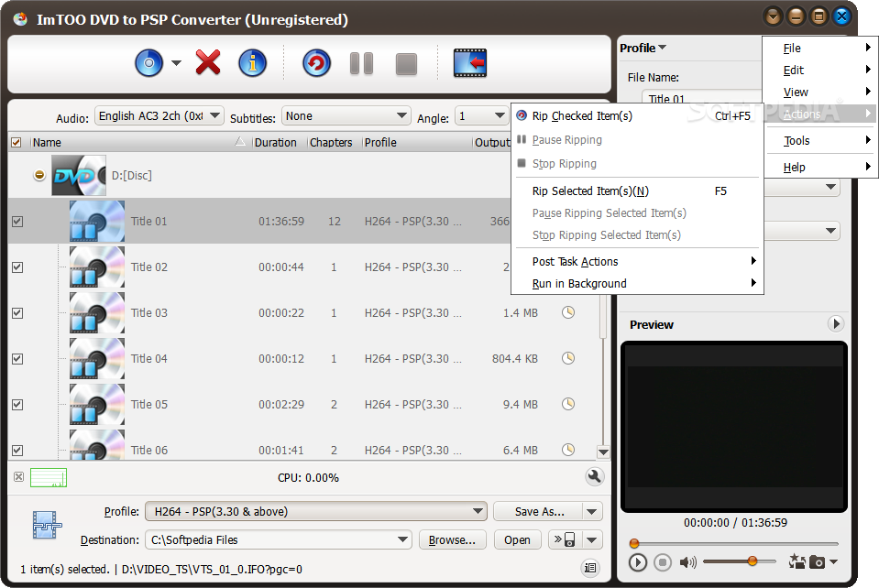Click the Pause toolbar icon
879x588 pixels.
click(x=361, y=63)
